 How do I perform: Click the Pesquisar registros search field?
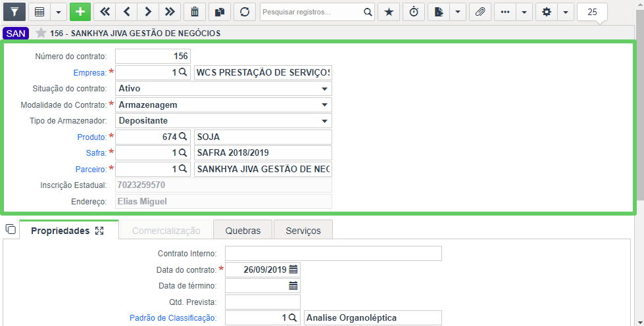point(311,12)
